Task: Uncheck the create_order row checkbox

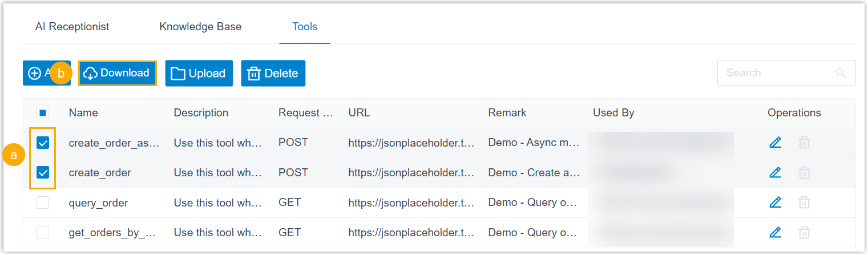Action: click(43, 172)
